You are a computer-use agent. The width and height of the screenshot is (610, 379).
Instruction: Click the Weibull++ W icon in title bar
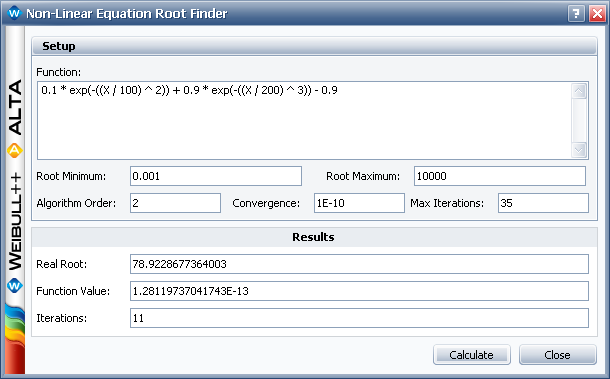point(14,13)
